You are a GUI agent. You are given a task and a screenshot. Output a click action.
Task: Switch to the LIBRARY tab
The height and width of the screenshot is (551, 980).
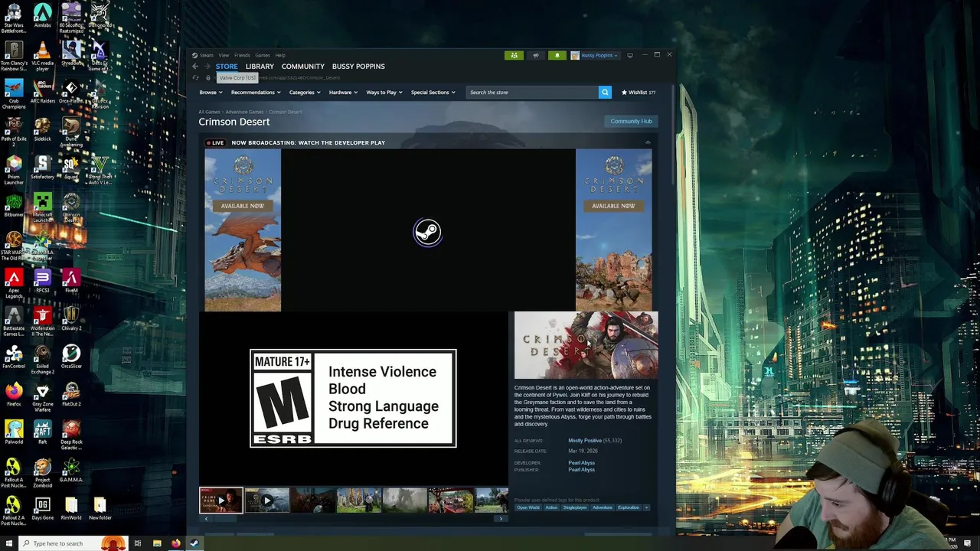260,67
